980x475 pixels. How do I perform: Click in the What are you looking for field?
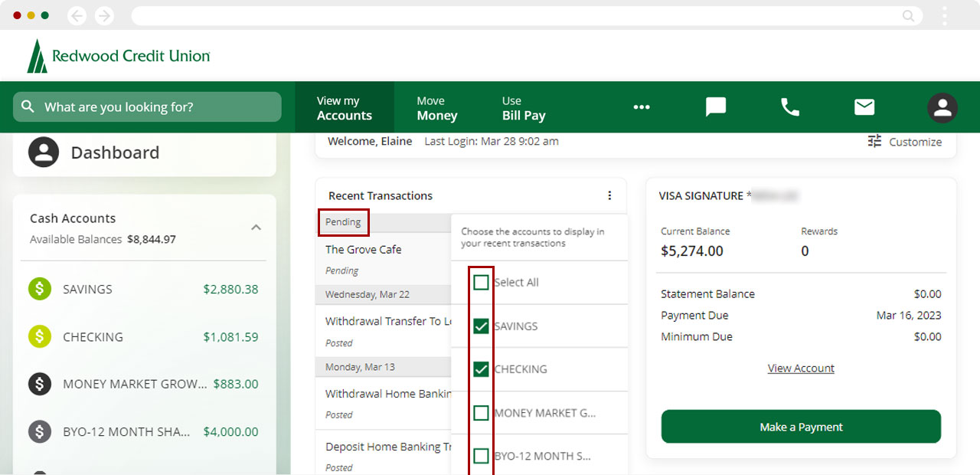147,106
